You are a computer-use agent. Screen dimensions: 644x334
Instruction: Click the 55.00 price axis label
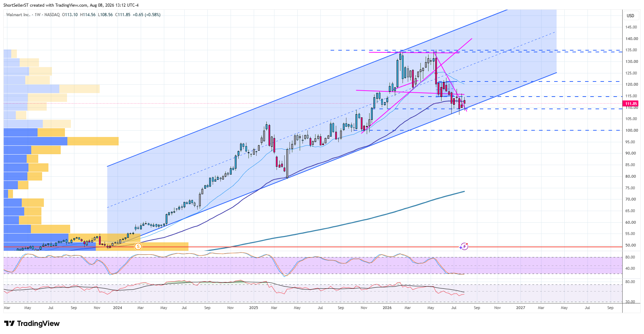[x=630, y=234]
